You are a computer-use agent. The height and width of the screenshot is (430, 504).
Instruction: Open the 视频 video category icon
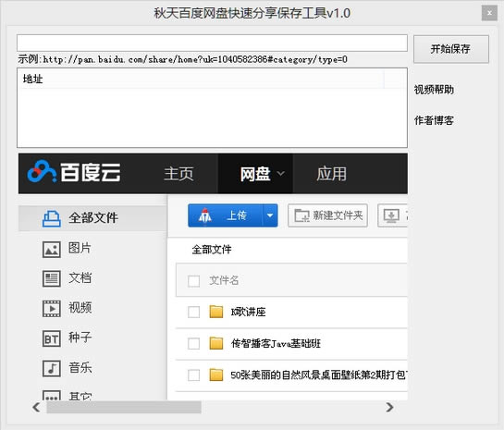[x=52, y=309]
